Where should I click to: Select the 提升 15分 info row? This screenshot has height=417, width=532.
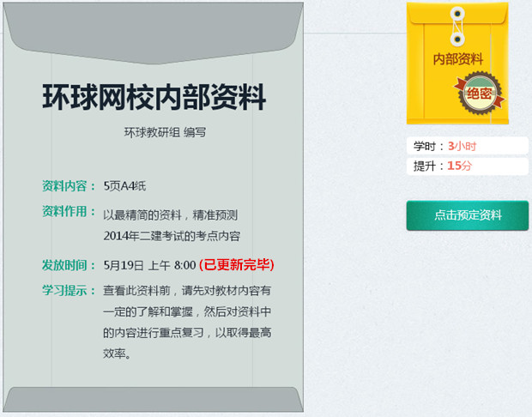pyautogui.click(x=467, y=166)
